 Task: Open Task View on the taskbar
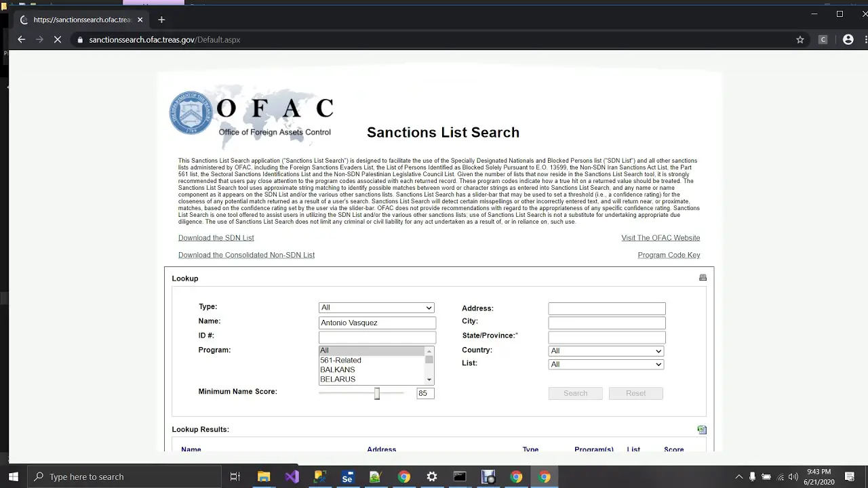[235, 476]
